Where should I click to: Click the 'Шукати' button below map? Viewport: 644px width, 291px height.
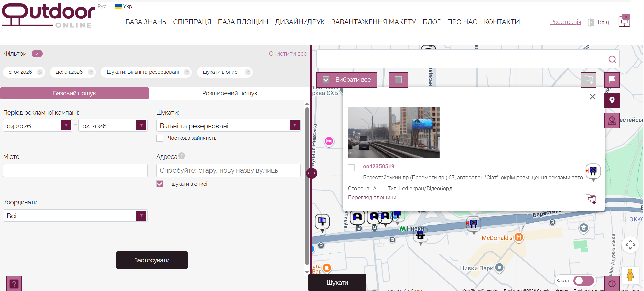coord(337,283)
